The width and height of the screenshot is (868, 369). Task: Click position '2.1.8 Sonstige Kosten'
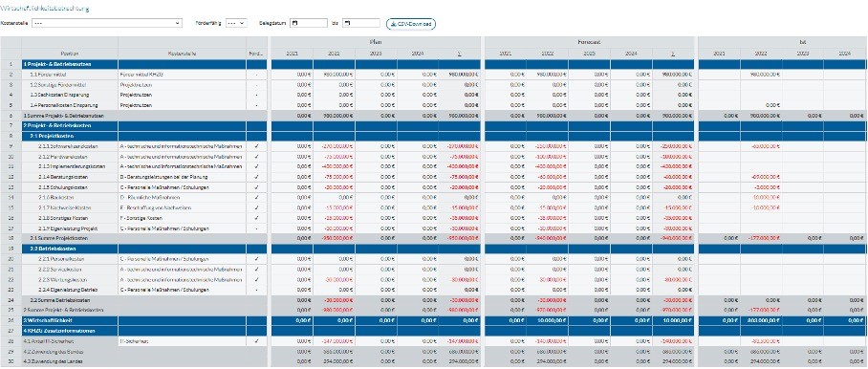(62, 218)
